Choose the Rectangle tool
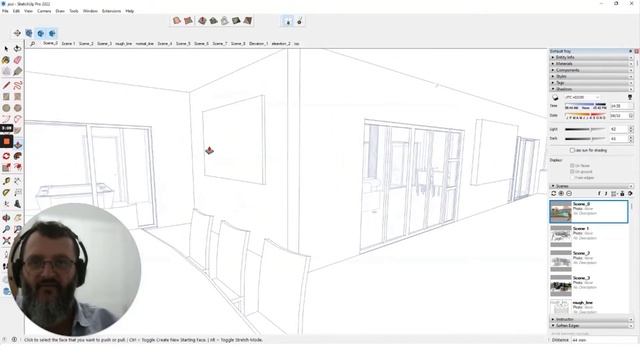Image resolution: width=640 pixels, height=360 pixels. click(x=6, y=97)
